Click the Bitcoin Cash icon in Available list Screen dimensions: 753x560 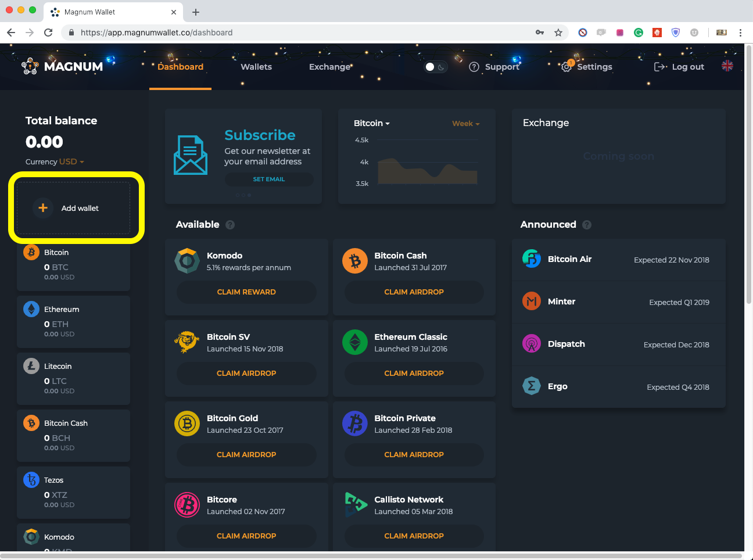click(x=355, y=261)
